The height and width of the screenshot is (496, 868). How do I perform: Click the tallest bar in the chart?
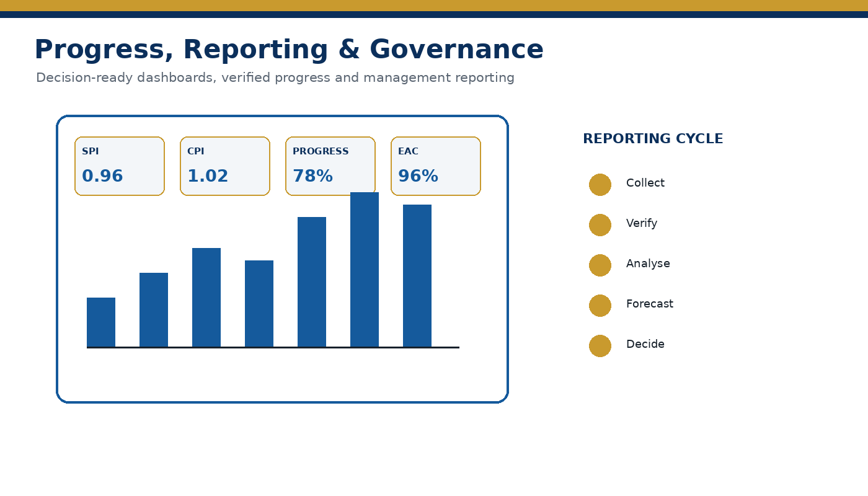click(365, 270)
